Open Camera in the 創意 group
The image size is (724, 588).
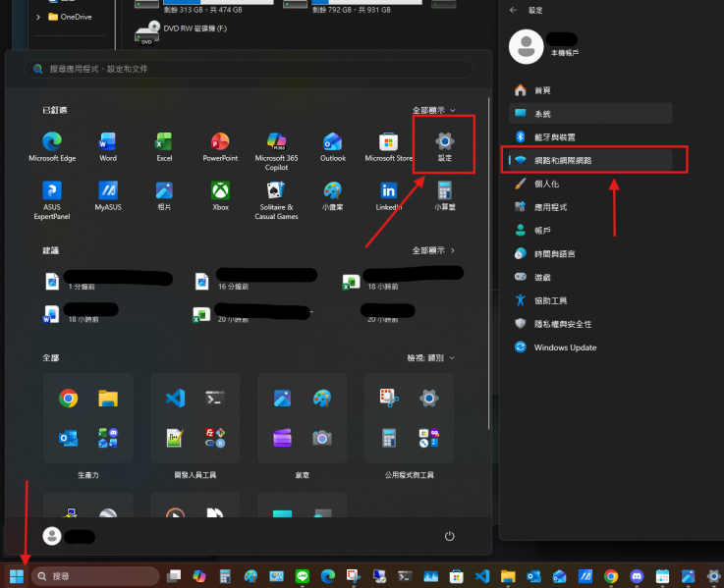click(322, 438)
